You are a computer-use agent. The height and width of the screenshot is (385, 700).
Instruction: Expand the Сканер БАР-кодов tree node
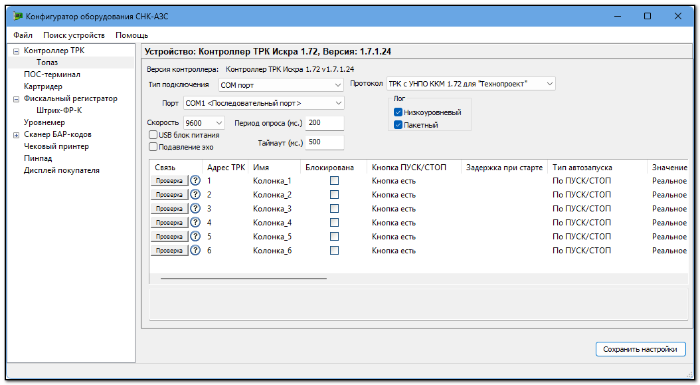tap(16, 134)
